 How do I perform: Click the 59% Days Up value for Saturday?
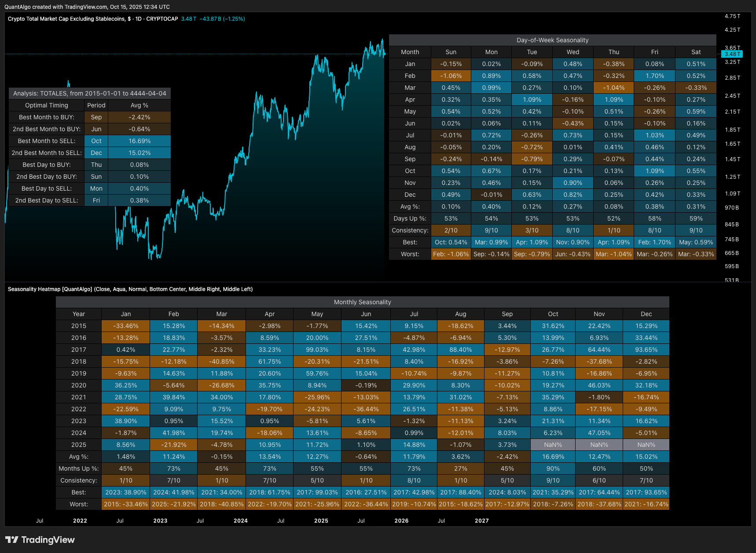696,218
